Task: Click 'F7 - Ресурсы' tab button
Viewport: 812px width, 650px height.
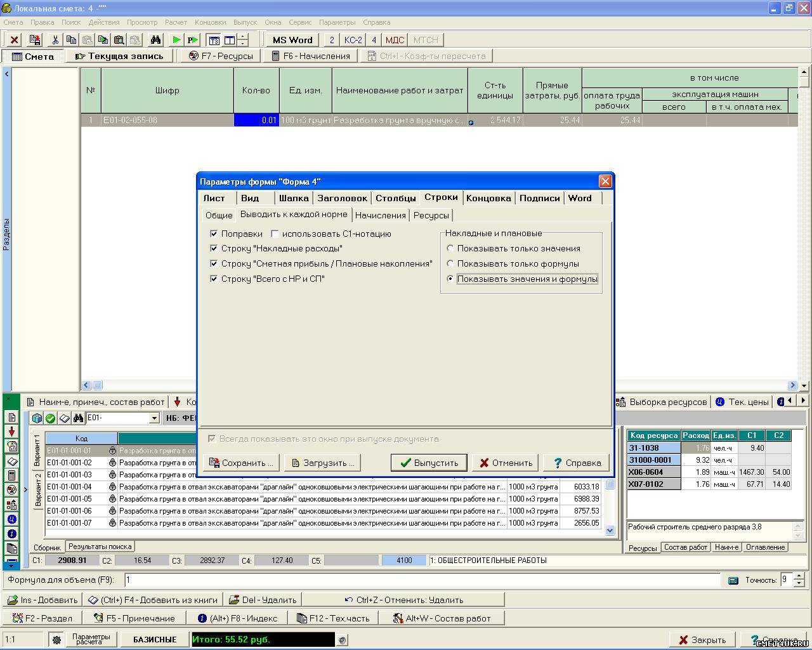Action: pos(221,56)
